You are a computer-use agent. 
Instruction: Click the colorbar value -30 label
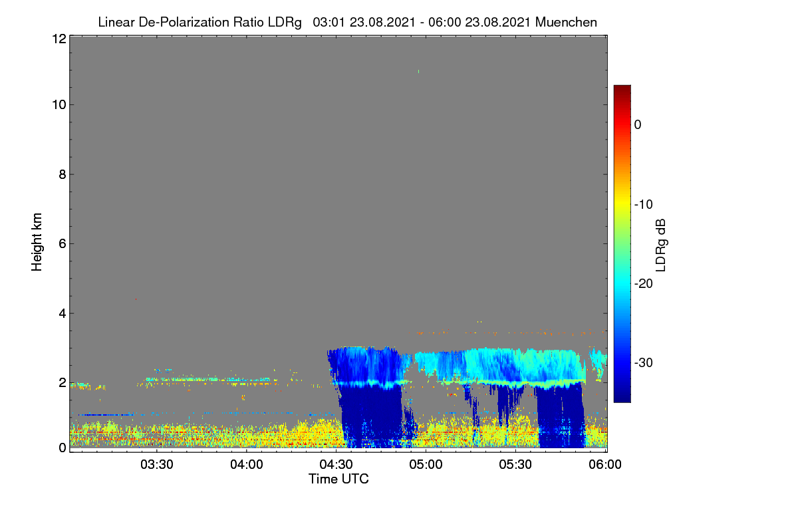pos(643,363)
